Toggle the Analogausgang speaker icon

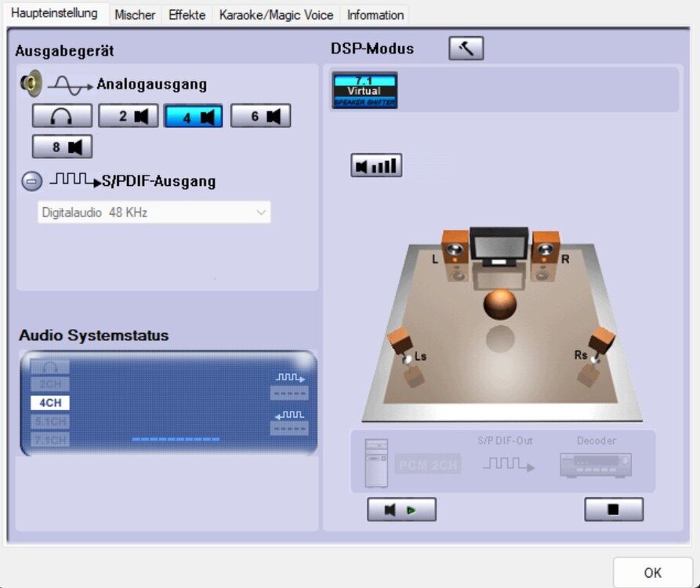[x=31, y=83]
